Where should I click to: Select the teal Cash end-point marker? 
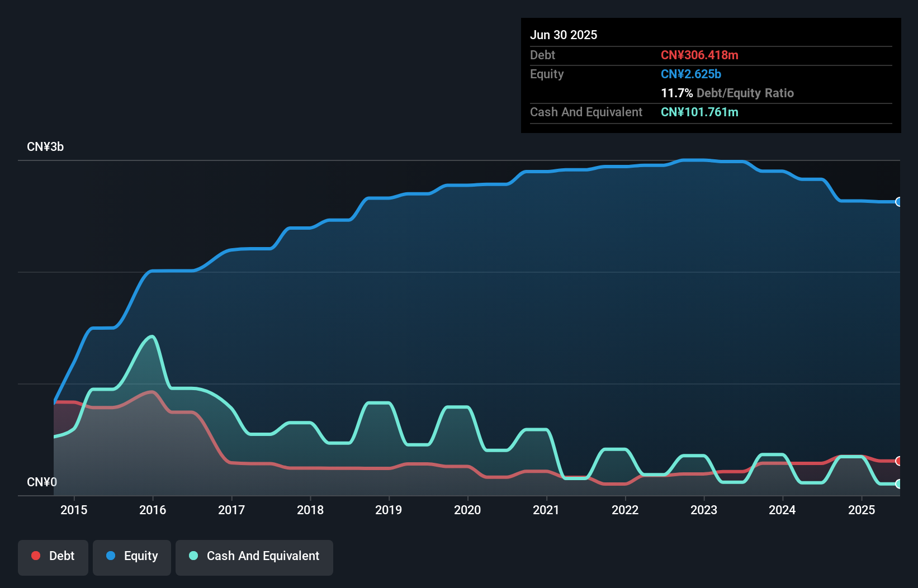pos(898,484)
